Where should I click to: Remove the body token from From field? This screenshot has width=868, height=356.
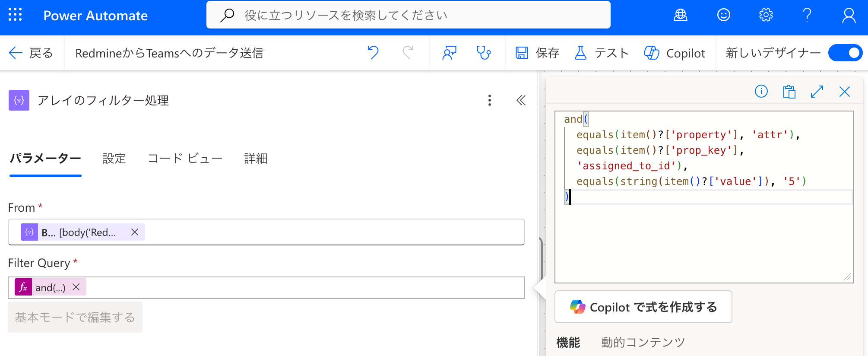[135, 232]
